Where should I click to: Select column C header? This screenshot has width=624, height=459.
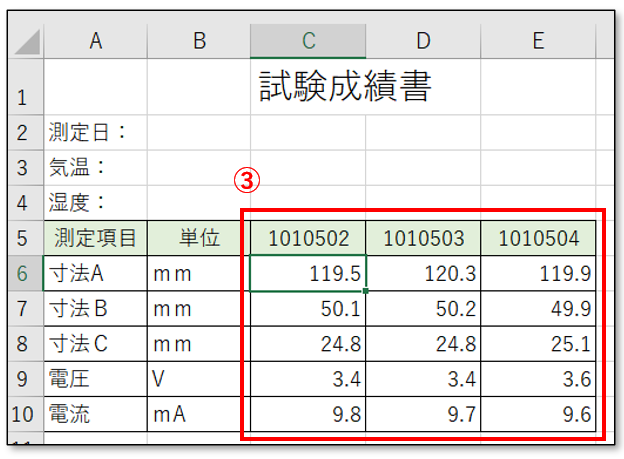(308, 40)
